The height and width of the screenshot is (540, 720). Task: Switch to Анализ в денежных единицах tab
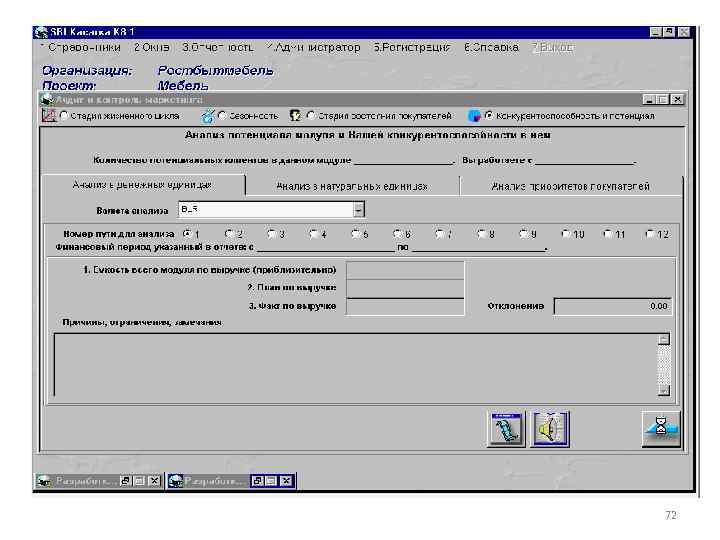point(142,185)
